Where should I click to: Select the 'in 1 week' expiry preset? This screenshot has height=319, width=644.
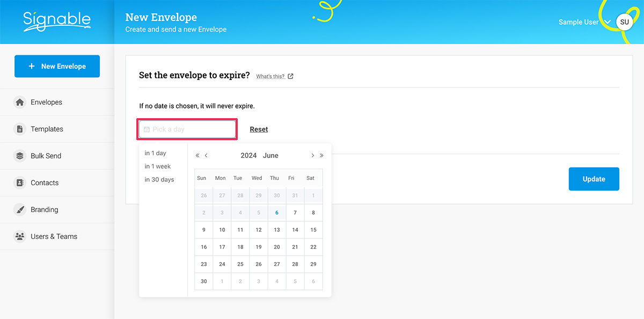point(157,166)
